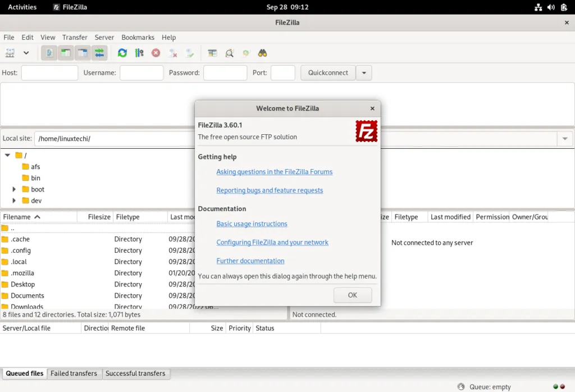Click OK in the Welcome dialog

point(352,295)
